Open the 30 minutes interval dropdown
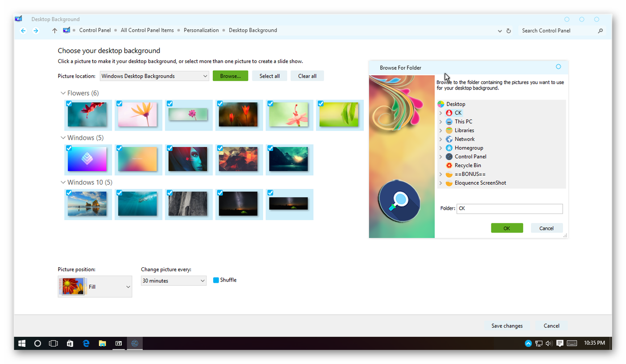Screen dimensions: 626x364 [x=174, y=280]
